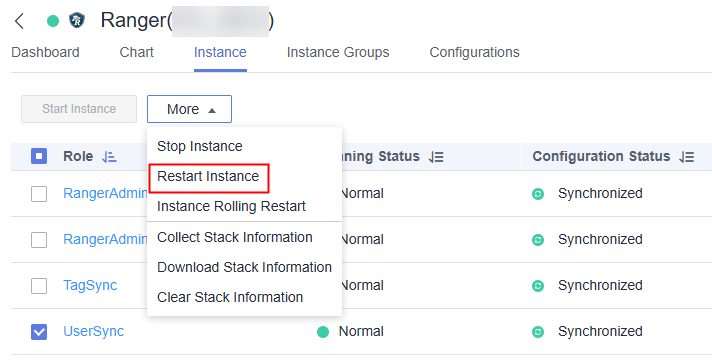Go back using the left arrow icon
The width and height of the screenshot is (712, 362).
click(19, 21)
